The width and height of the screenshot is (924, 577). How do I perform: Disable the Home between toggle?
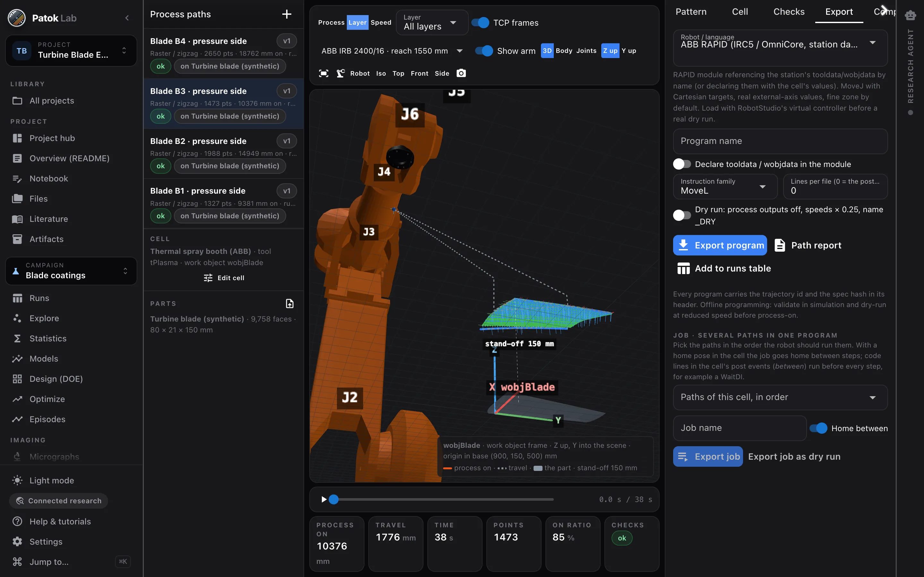(x=818, y=428)
